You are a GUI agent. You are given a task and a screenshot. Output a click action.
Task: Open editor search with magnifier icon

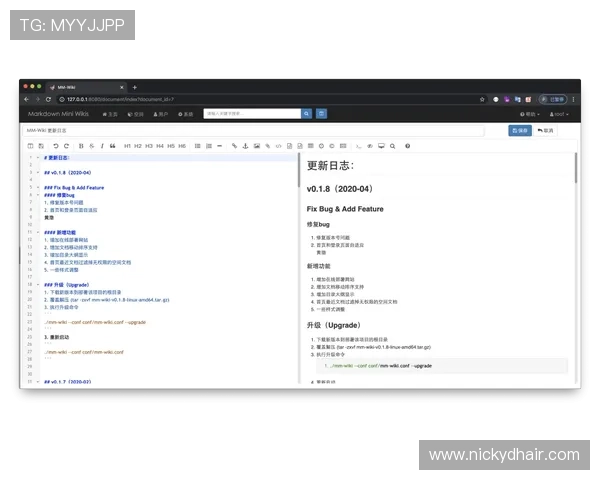click(x=393, y=146)
